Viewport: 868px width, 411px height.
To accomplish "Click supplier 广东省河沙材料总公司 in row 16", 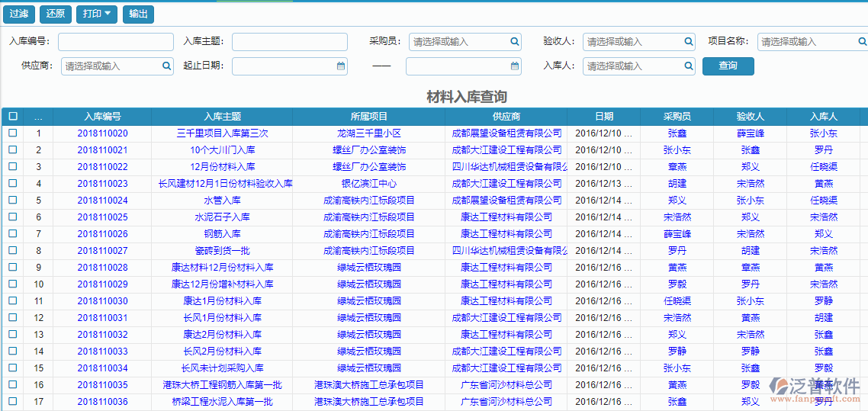I will click(x=506, y=384).
